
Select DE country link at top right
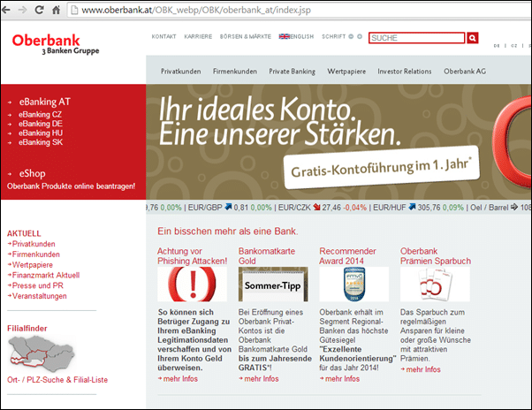coord(497,46)
